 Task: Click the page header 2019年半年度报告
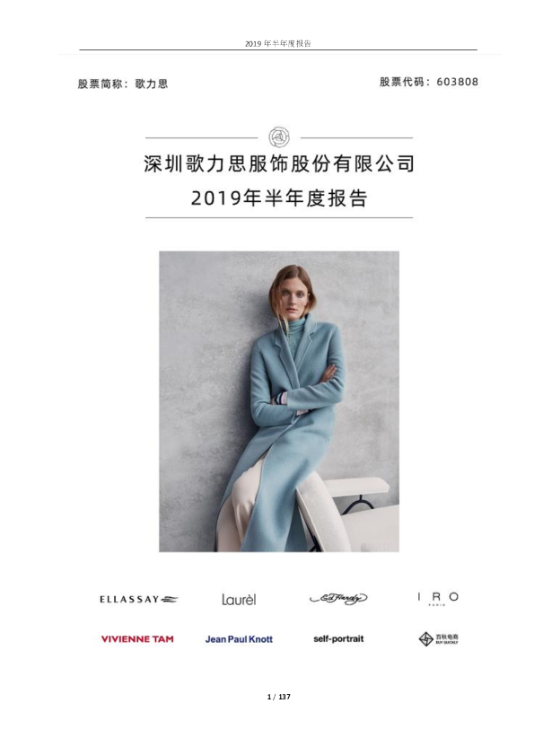click(278, 43)
